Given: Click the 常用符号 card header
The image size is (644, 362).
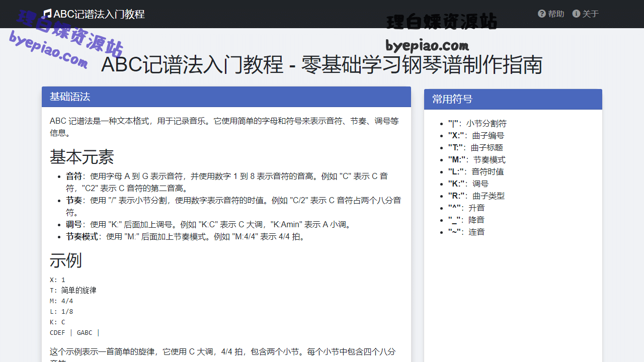Looking at the screenshot, I should pos(513,99).
